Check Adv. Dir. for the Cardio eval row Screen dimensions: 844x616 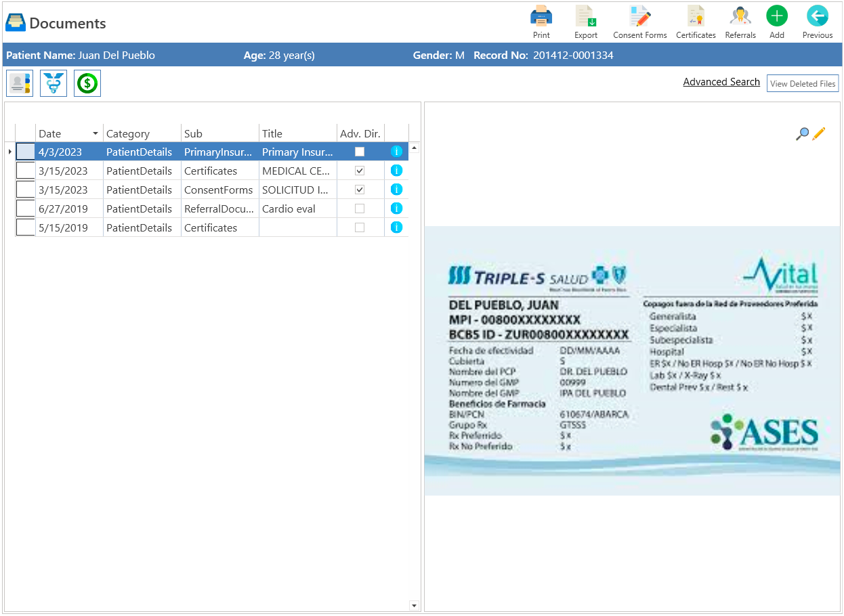pyautogui.click(x=360, y=208)
